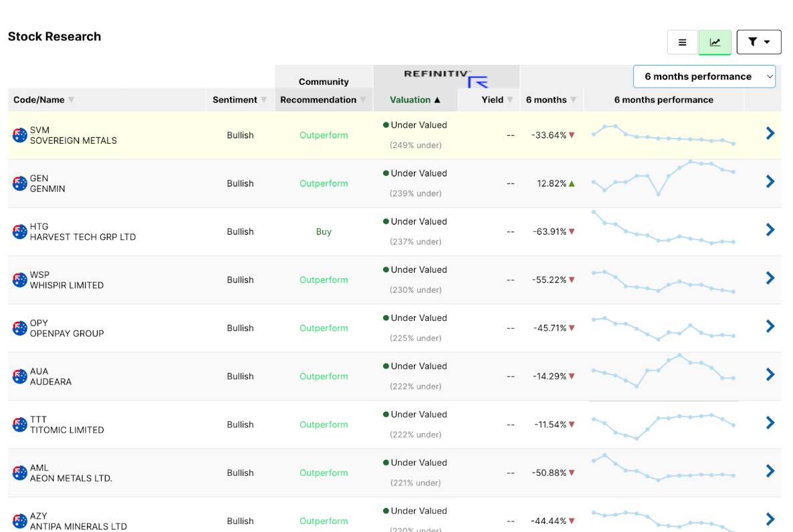Sort by 6 months column
793x532 pixels.
click(x=551, y=100)
